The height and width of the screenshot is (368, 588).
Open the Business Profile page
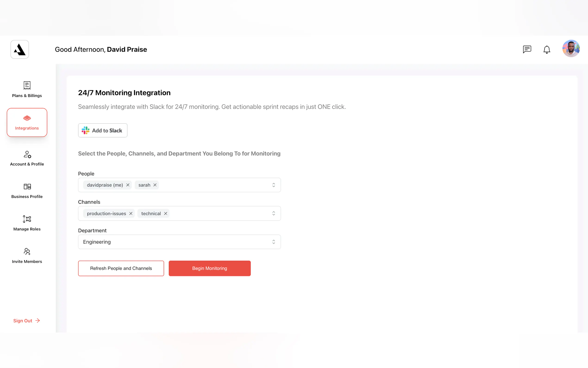pyautogui.click(x=27, y=191)
